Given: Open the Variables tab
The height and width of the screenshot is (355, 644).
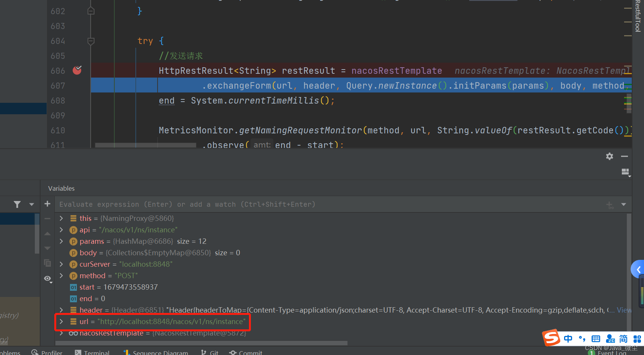Looking at the screenshot, I should (x=61, y=188).
